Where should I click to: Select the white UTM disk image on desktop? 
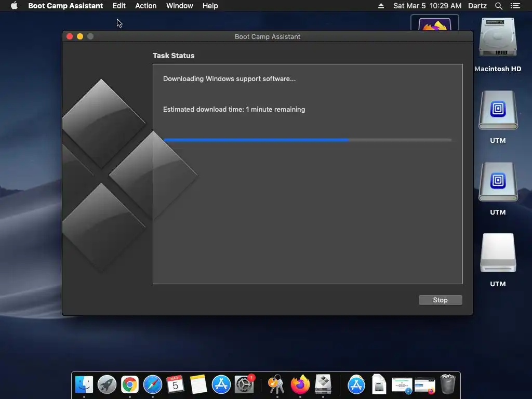pyautogui.click(x=498, y=253)
